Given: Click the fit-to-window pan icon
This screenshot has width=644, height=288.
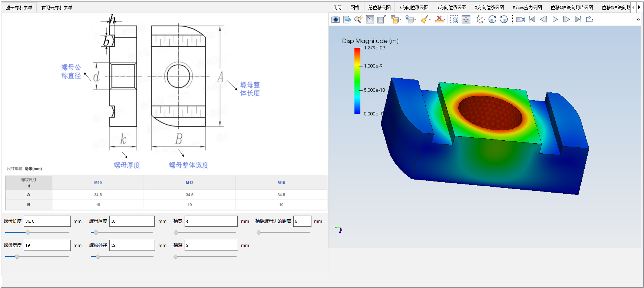Looking at the screenshot, I should (x=466, y=20).
